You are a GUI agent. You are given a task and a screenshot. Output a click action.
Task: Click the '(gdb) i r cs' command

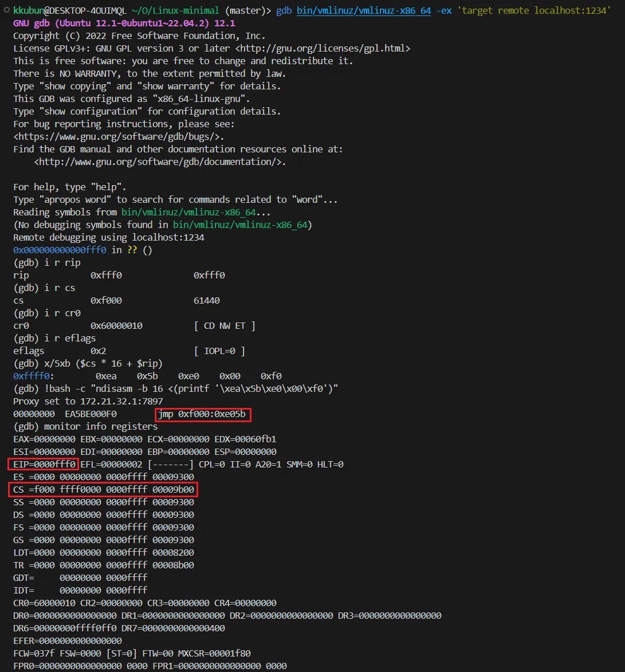44,288
